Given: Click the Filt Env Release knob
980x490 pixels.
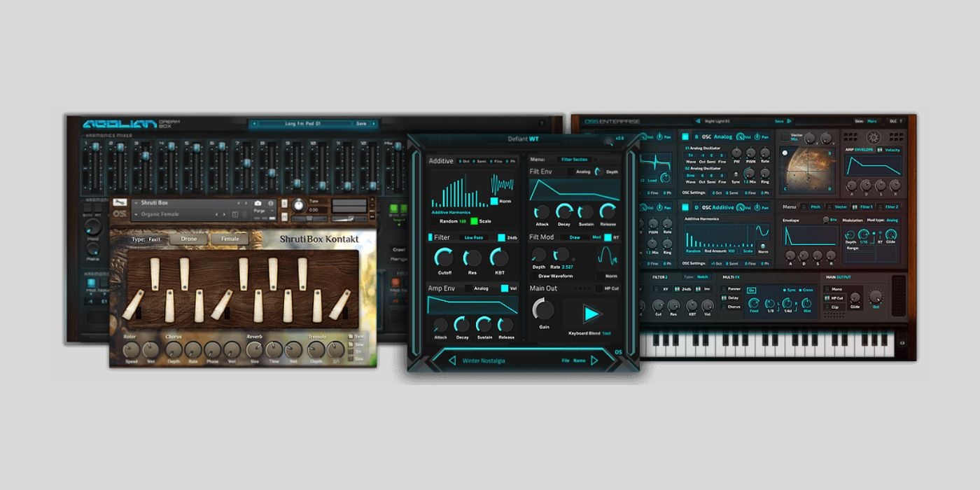Looking at the screenshot, I should point(608,211).
